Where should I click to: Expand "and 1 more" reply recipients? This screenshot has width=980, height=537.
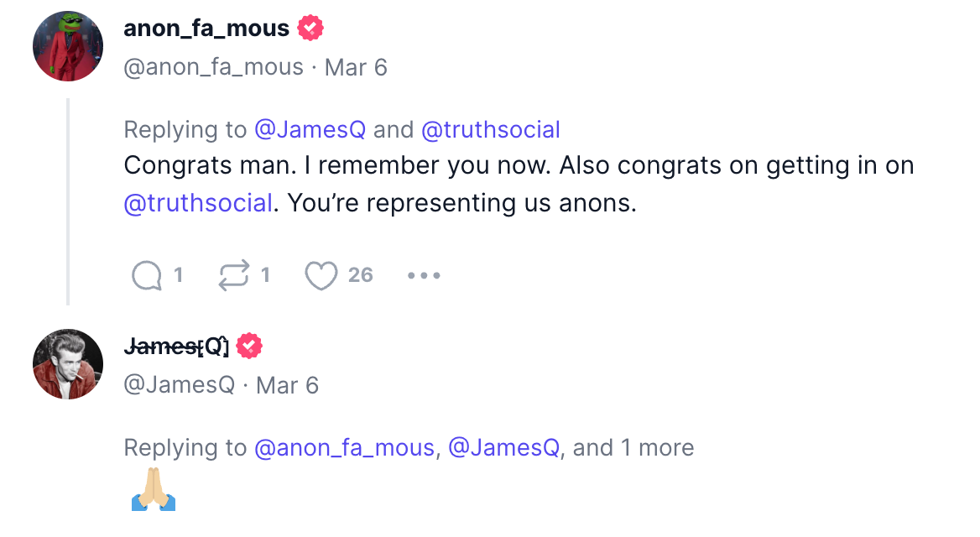pyautogui.click(x=633, y=448)
